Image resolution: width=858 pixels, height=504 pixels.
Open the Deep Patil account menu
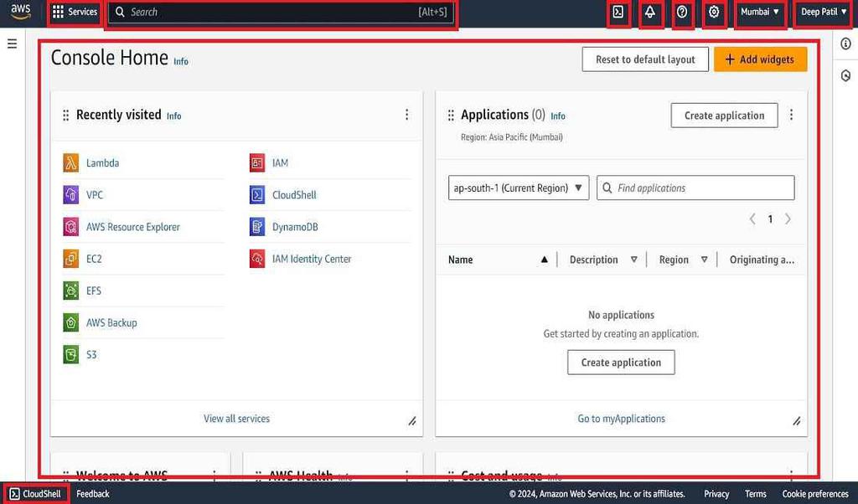click(822, 13)
